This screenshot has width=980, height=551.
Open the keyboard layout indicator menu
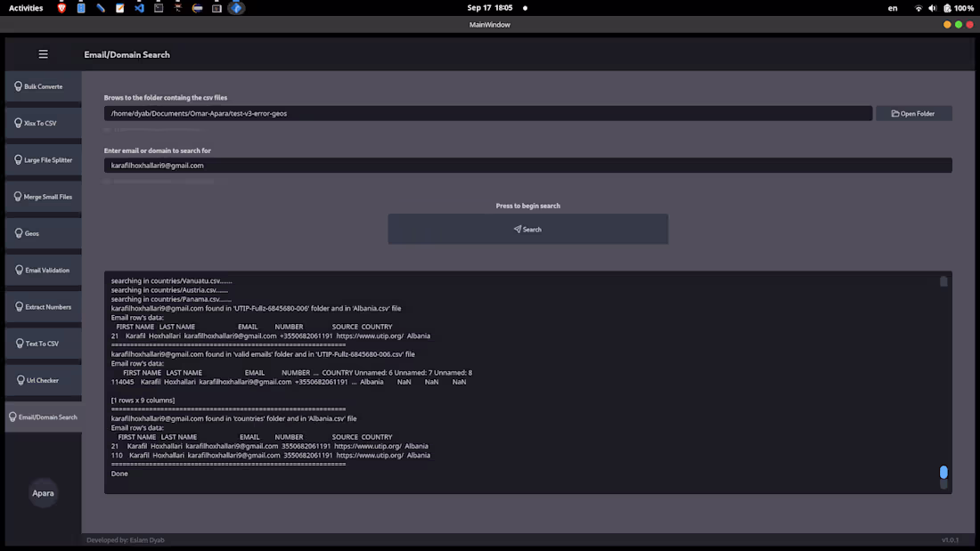892,8
